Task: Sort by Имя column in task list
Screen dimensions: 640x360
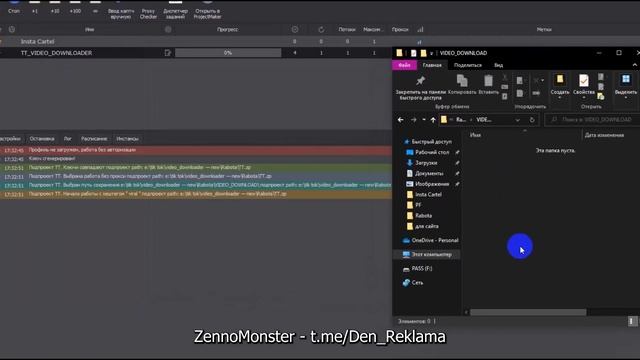Action: point(90,29)
